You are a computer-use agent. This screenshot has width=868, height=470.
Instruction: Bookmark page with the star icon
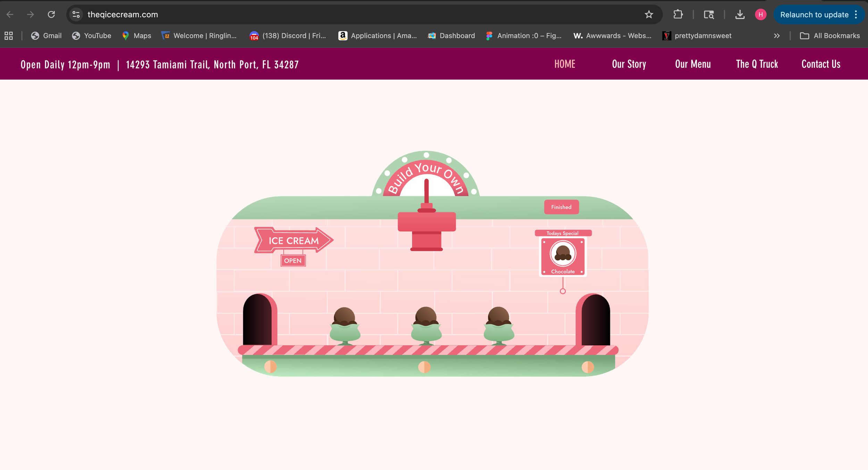coord(649,15)
